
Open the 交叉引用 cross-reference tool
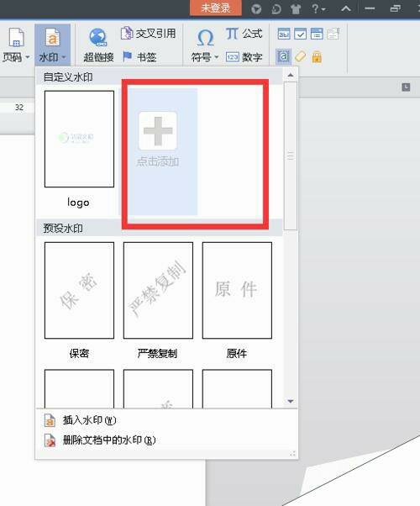[x=148, y=34]
